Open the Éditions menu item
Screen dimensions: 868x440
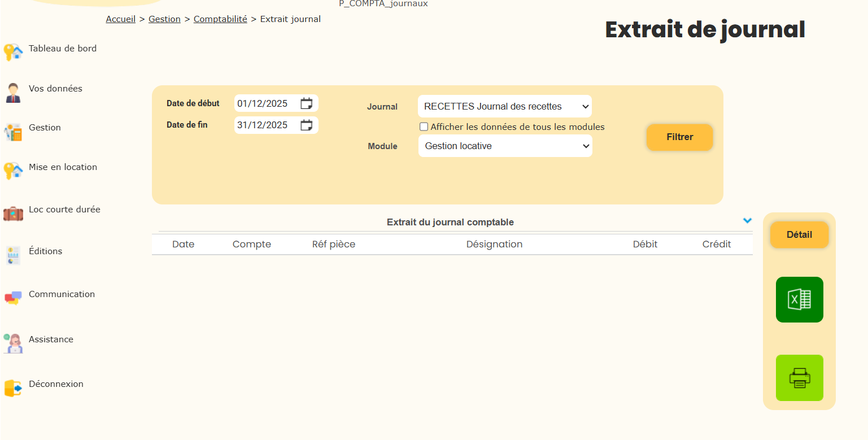coord(45,251)
